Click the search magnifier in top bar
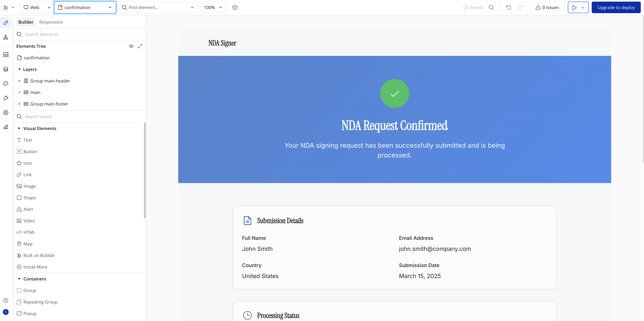The width and height of the screenshot is (644, 321). point(491,8)
